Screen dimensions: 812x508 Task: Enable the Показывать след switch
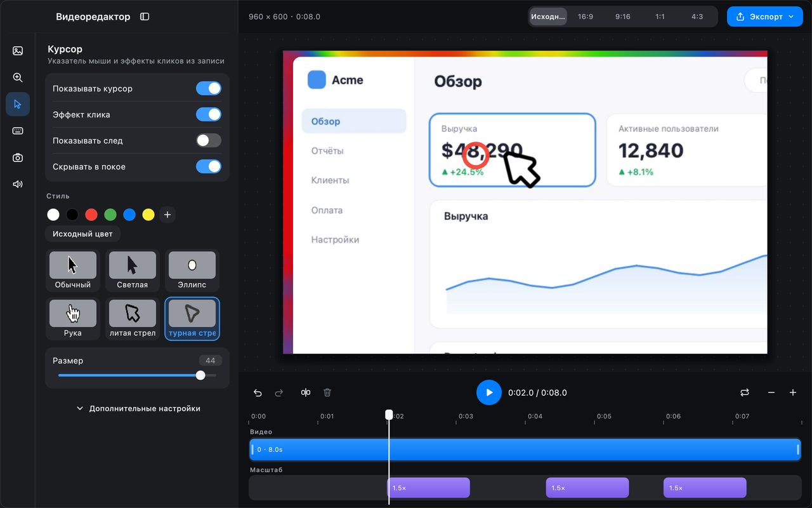209,140
